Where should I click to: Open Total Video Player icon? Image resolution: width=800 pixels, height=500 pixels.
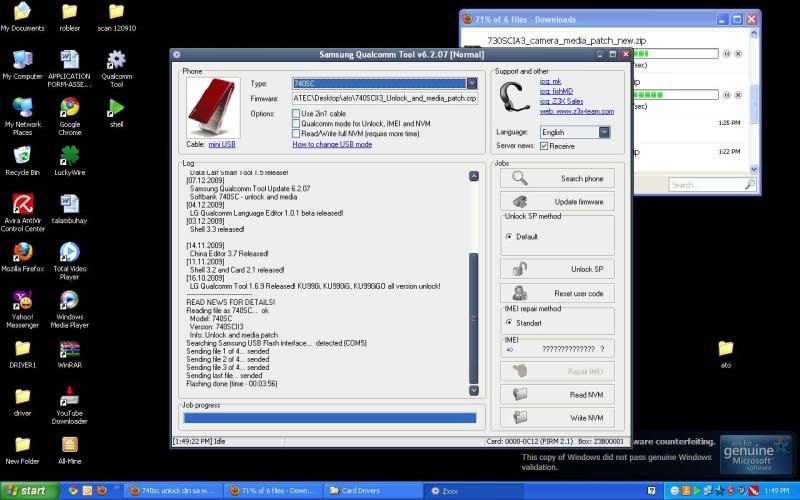pyautogui.click(x=69, y=261)
